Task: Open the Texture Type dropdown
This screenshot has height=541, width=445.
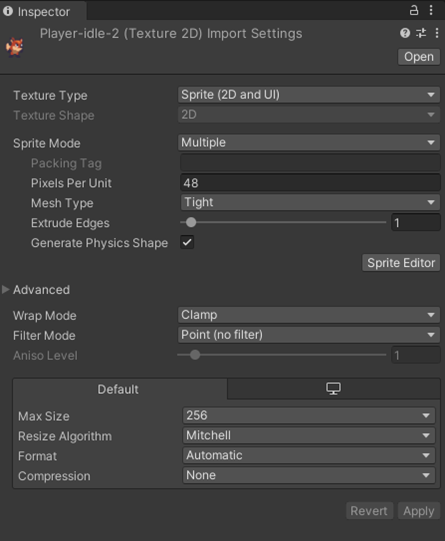Action: tap(309, 95)
